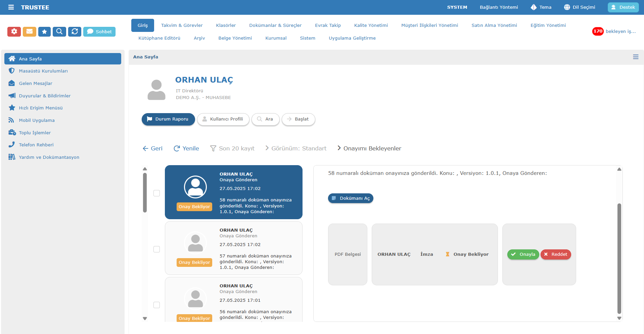Open the Son 20 kayıt filter
The image size is (644, 334).
click(232, 148)
